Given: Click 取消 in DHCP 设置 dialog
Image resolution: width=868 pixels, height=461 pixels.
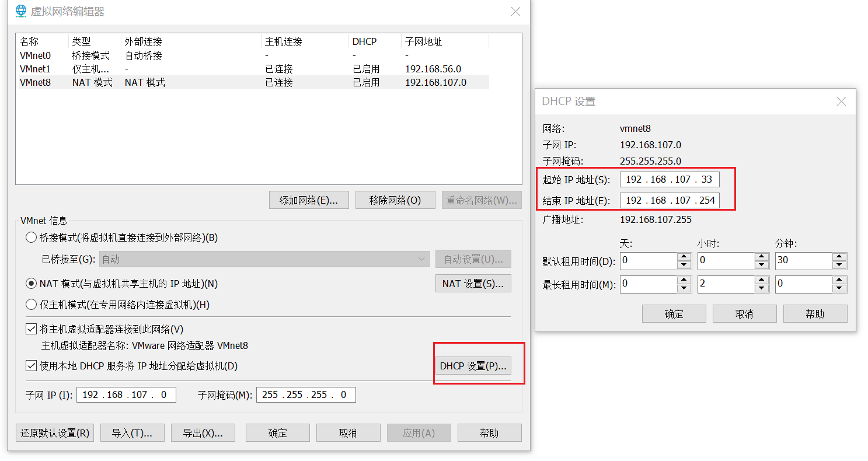Looking at the screenshot, I should 744,314.
